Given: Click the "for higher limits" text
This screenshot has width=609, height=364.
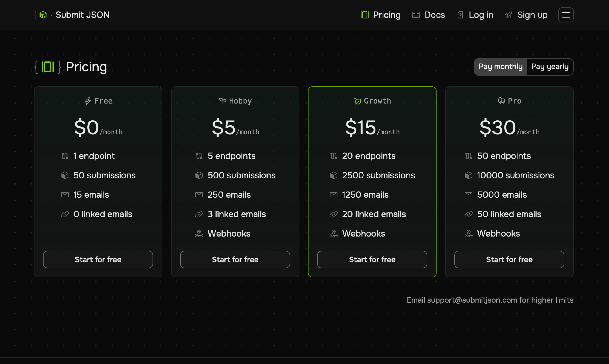Looking at the screenshot, I should coord(546,300).
